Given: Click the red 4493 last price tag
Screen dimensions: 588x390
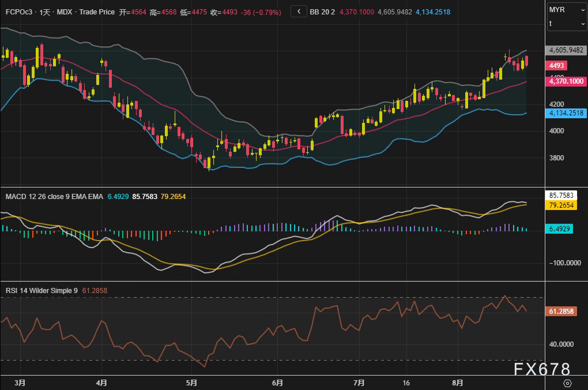Looking at the screenshot, I should pyautogui.click(x=558, y=65).
